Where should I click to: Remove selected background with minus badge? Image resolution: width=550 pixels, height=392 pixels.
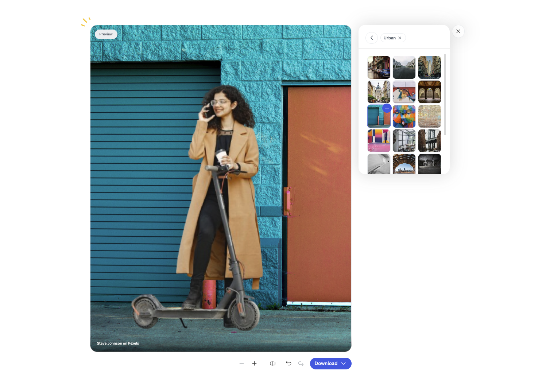(x=387, y=108)
